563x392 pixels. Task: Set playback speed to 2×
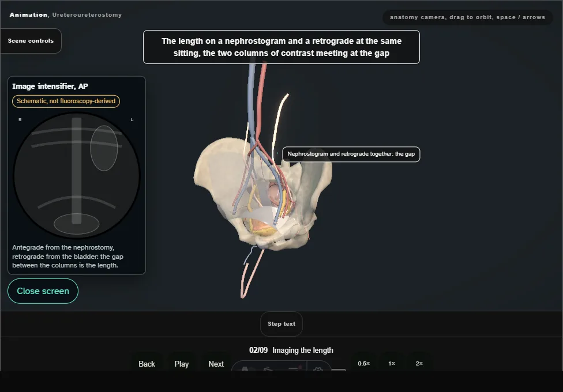click(x=419, y=363)
